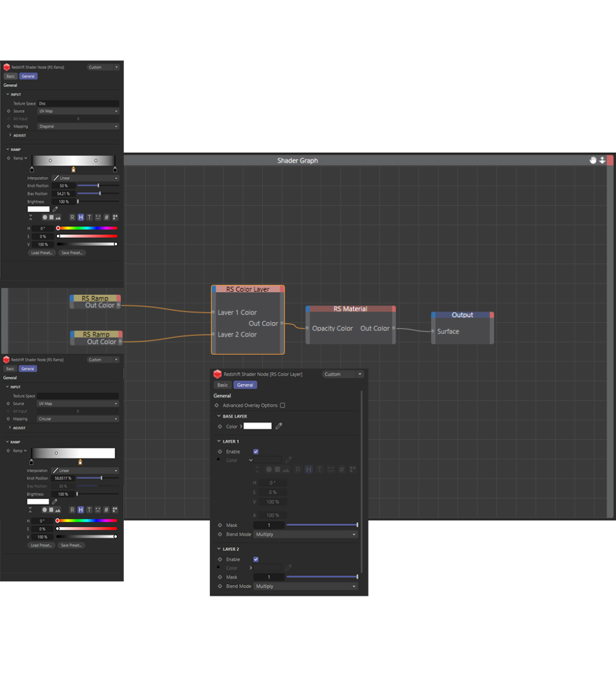Enable Advanced Overlay Options checkbox

click(x=282, y=405)
